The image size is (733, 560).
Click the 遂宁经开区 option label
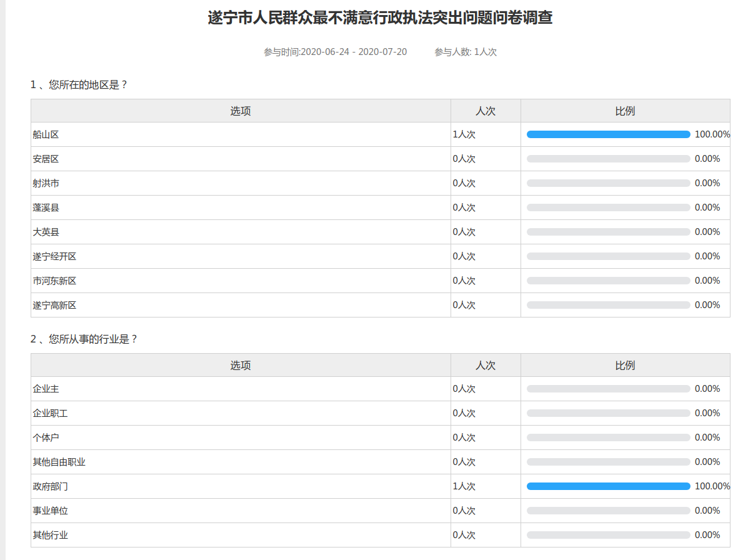[54, 256]
